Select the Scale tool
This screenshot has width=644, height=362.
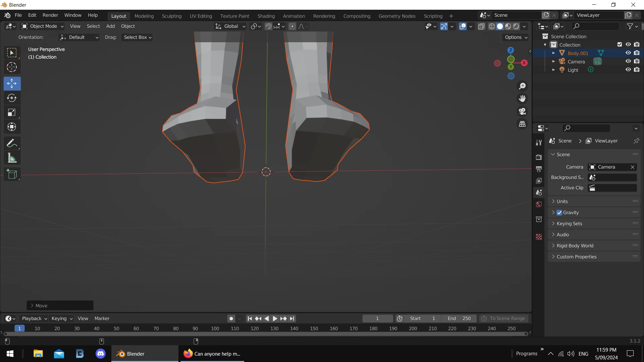tap(12, 113)
